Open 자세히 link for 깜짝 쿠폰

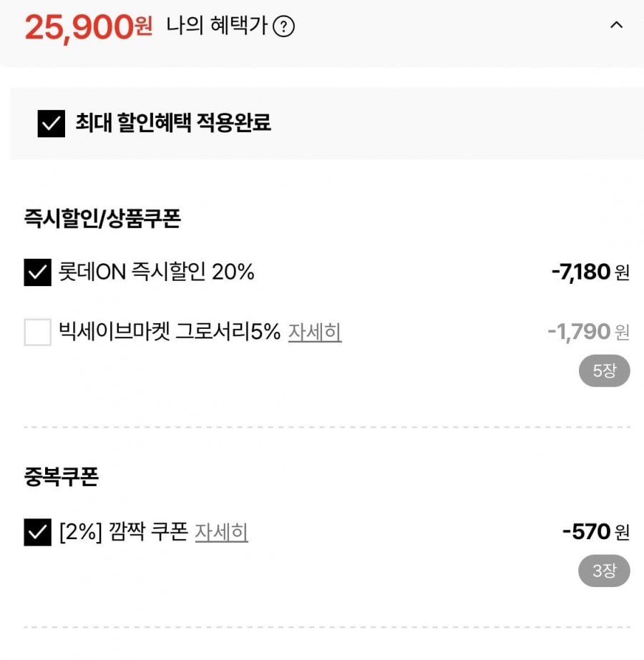(221, 532)
